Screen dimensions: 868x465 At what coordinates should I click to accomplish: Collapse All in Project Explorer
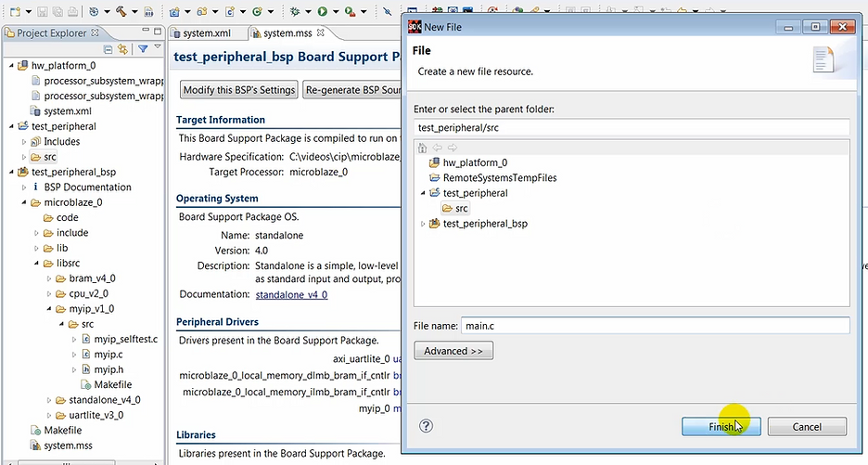pos(108,49)
